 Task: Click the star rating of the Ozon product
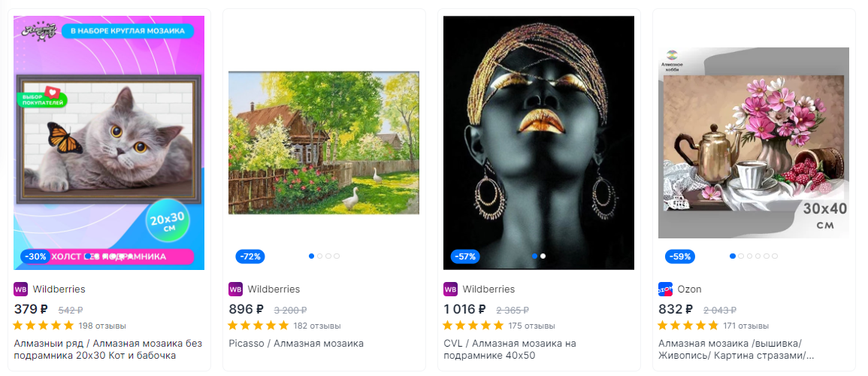point(688,325)
